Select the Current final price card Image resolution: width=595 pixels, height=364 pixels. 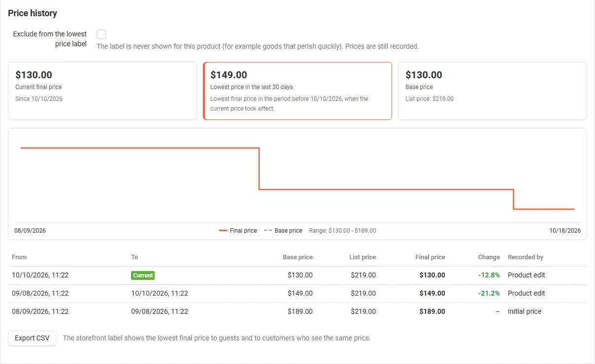pos(102,91)
